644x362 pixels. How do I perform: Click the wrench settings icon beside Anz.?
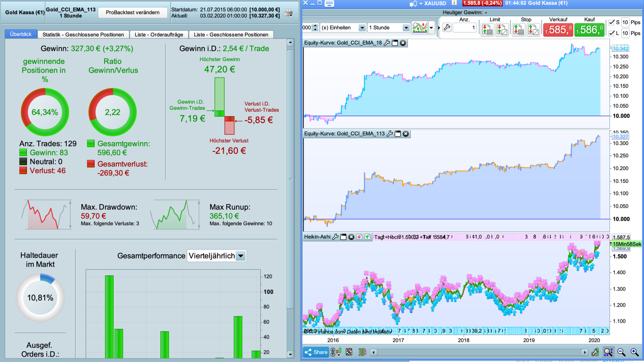pyautogui.click(x=447, y=28)
